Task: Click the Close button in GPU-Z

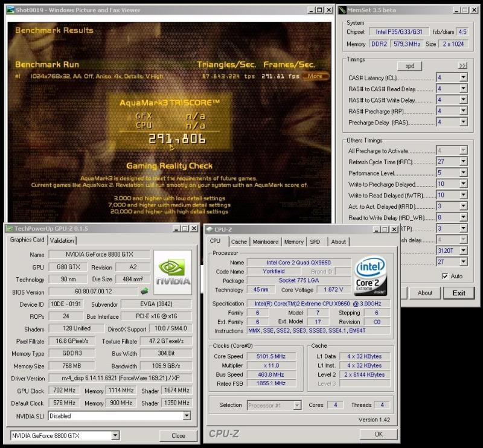Action: point(178,435)
